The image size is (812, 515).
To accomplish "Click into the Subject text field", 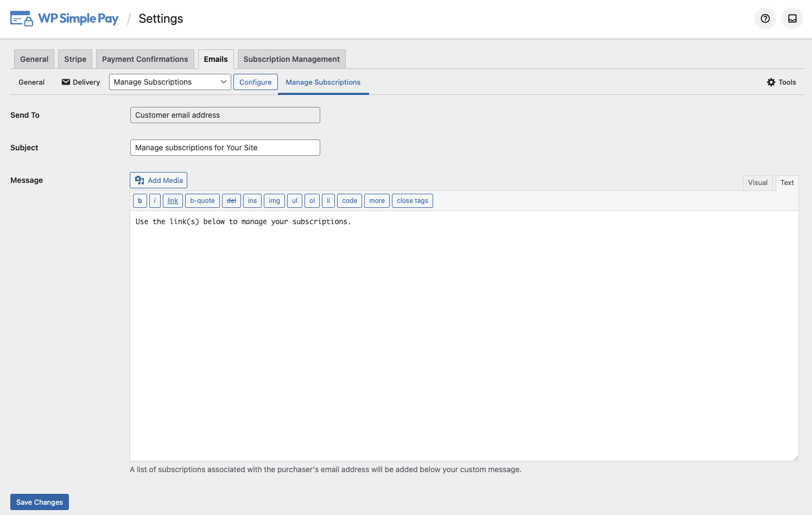I will pyautogui.click(x=225, y=148).
